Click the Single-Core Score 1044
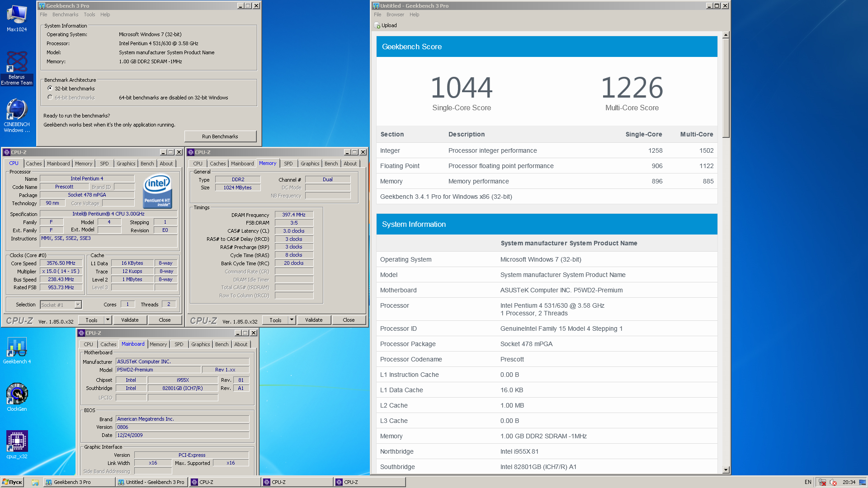 click(x=462, y=88)
